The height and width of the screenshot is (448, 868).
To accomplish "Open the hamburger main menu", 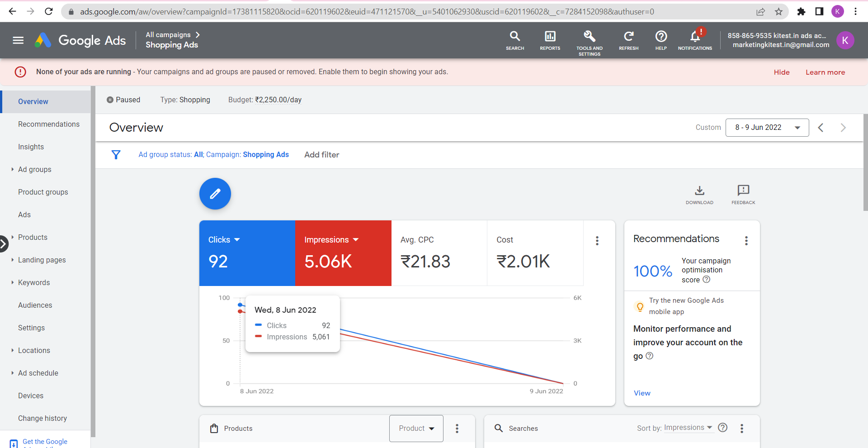I will (18, 40).
